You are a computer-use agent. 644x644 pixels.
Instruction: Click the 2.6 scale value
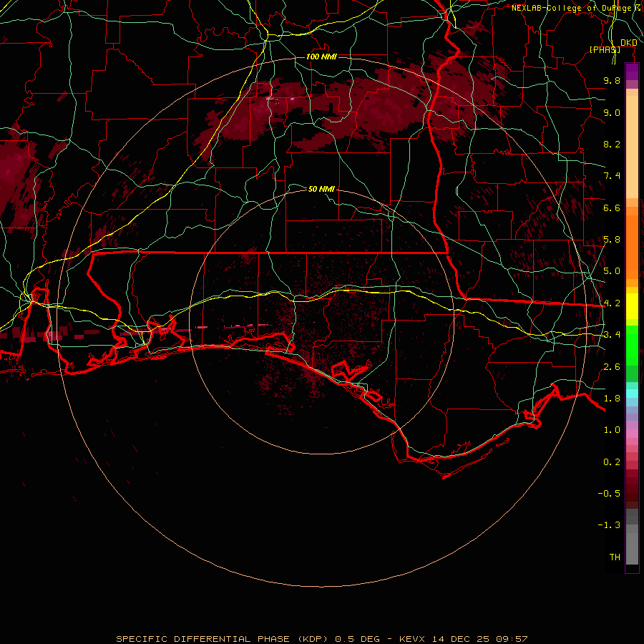612,367
